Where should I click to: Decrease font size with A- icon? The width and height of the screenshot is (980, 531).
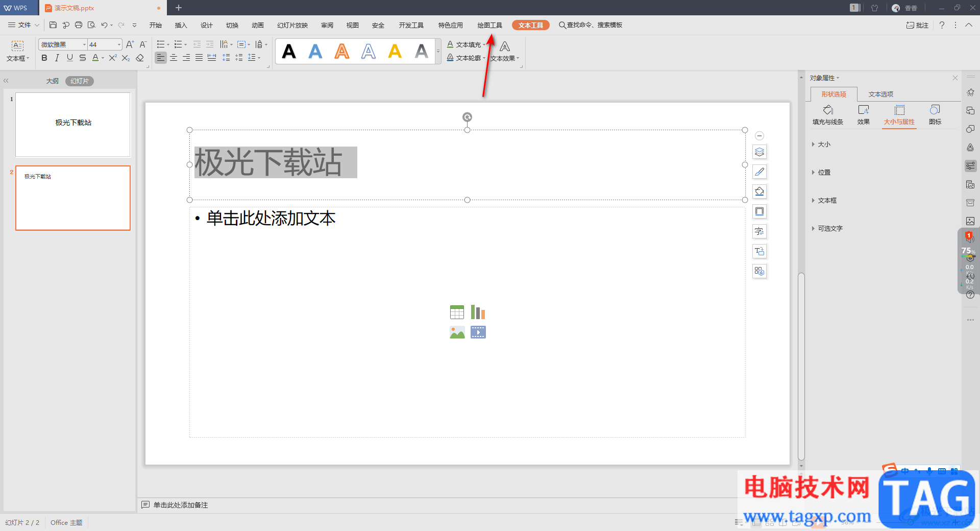point(143,44)
